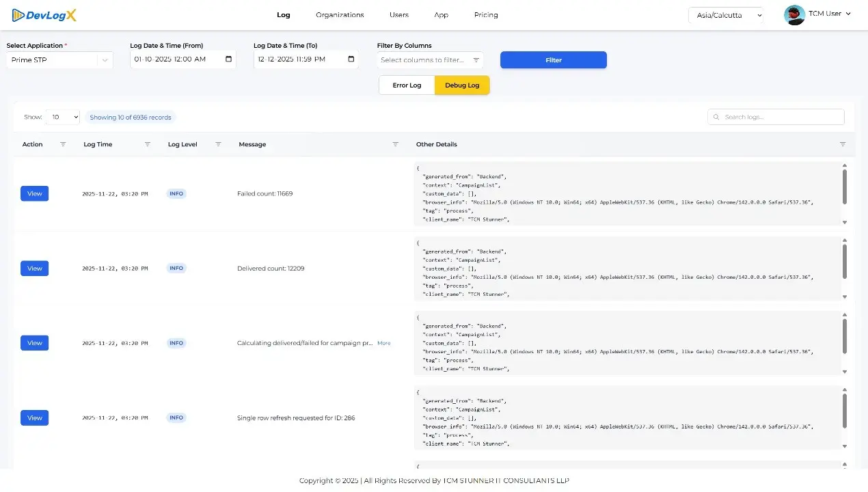Click message 'Single row refresh requested for ID: 286'
The width and height of the screenshot is (868, 492).
coord(296,418)
